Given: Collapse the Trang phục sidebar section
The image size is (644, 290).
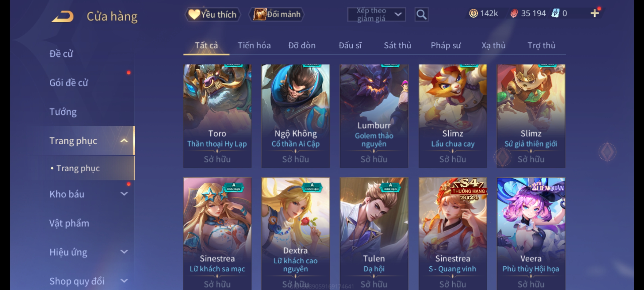Looking at the screenshot, I should pyautogui.click(x=124, y=141).
